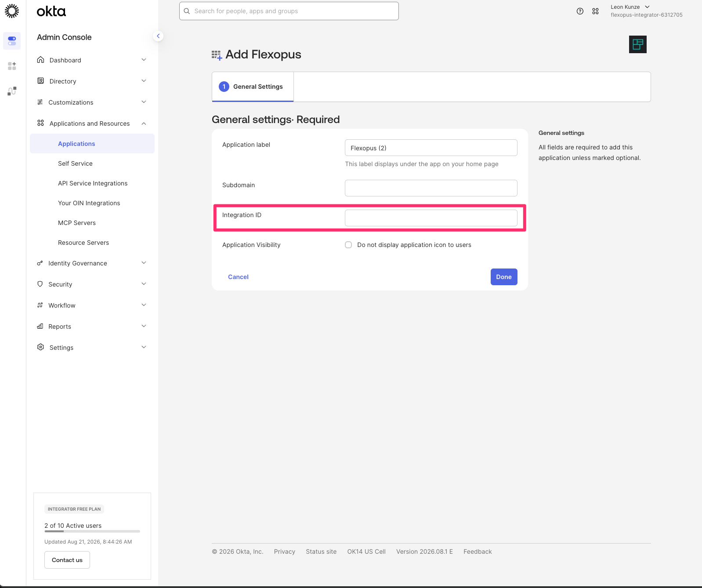The image size is (702, 588).
Task: Click the '© 2026 Okta, Inc.' footer text
Action: point(238,552)
